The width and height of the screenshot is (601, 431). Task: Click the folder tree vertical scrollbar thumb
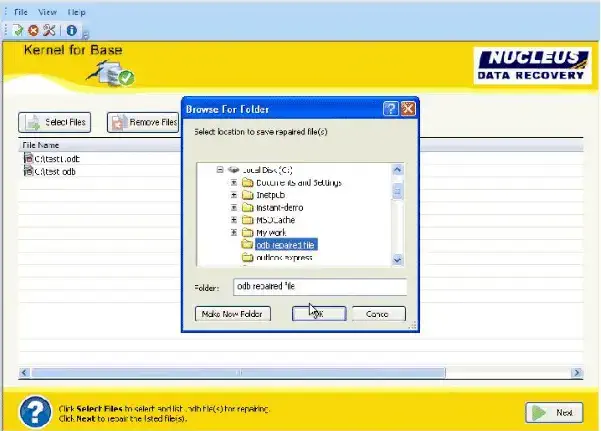[397, 191]
